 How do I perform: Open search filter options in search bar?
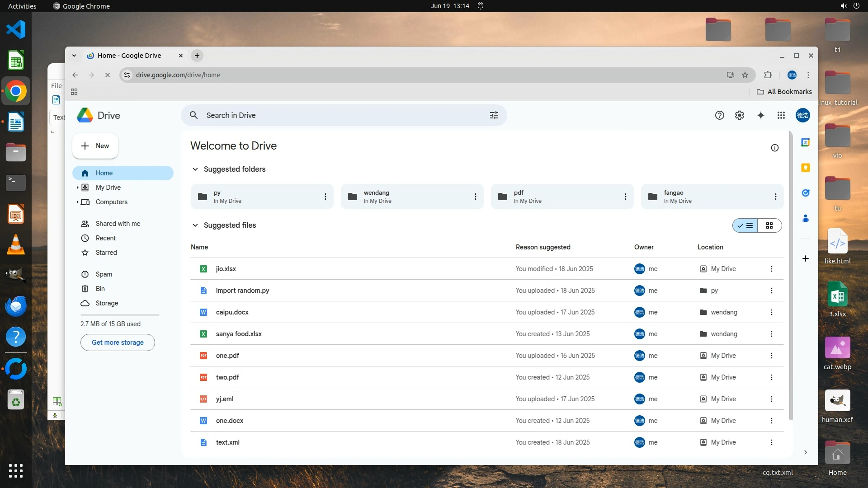[x=494, y=115]
